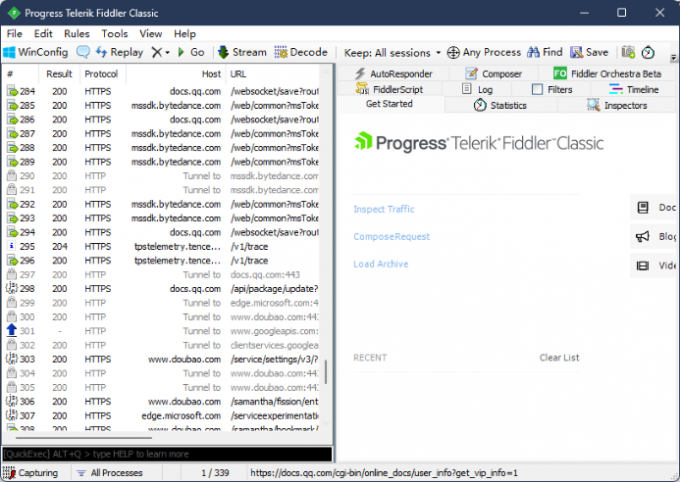Expand the toolbar overflow arrow

[x=673, y=57]
